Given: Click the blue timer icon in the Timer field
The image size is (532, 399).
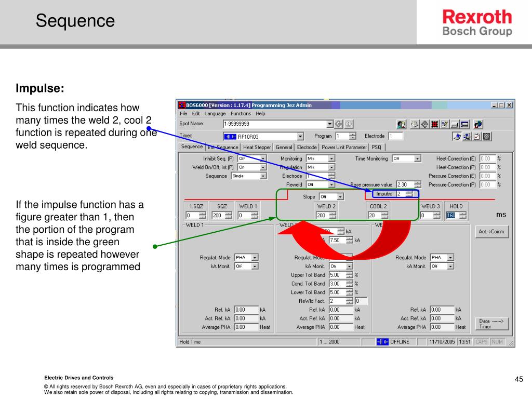Looking at the screenshot, I should (x=230, y=137).
